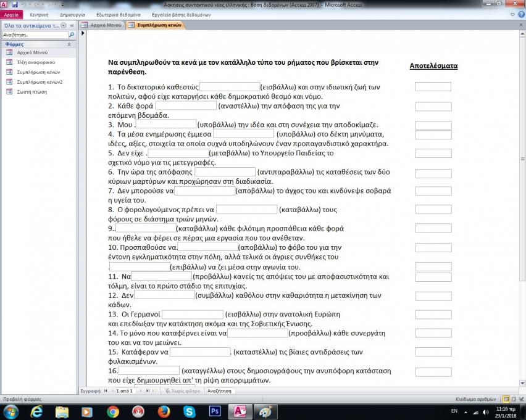The image size is (526, 420).
Task: Open the quick access toolbar customize arrow
Action: (x=63, y=5)
